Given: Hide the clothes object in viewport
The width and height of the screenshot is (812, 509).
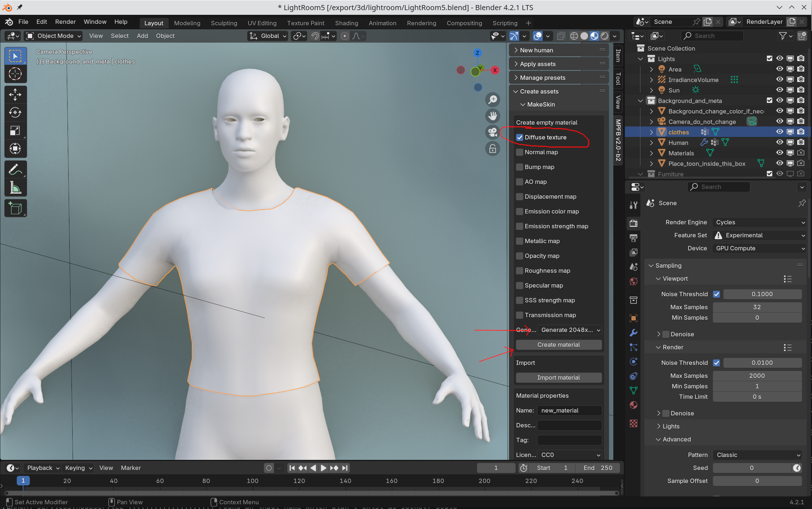Looking at the screenshot, I should (x=780, y=132).
